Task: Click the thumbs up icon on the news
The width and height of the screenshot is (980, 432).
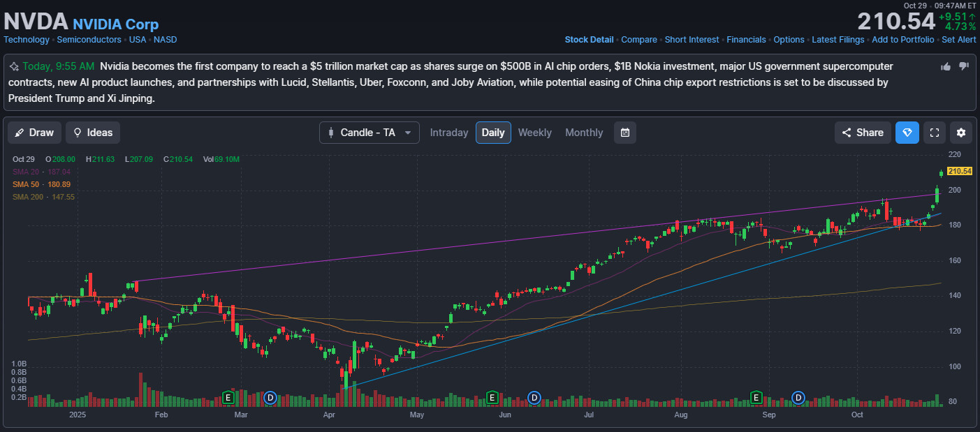Action: (x=946, y=66)
